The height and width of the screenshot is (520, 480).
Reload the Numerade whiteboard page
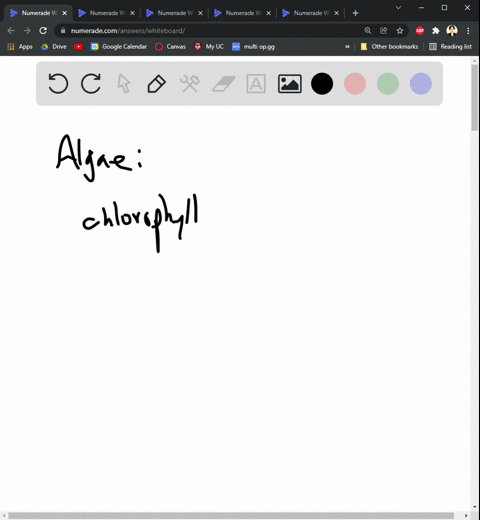point(43,31)
